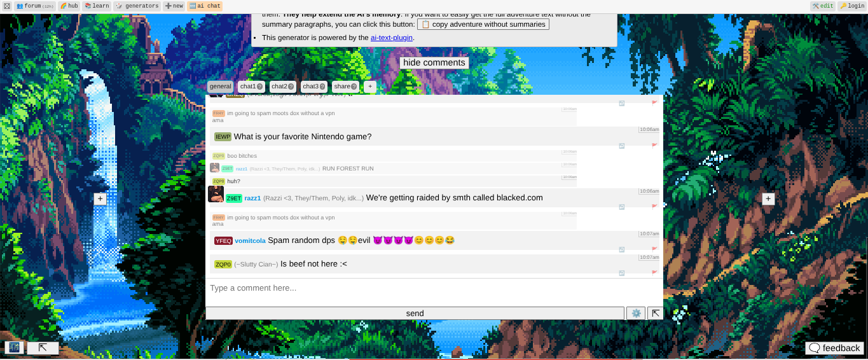Switch to the chat2 tab
Viewport: 868px width, 360px height.
(283, 87)
